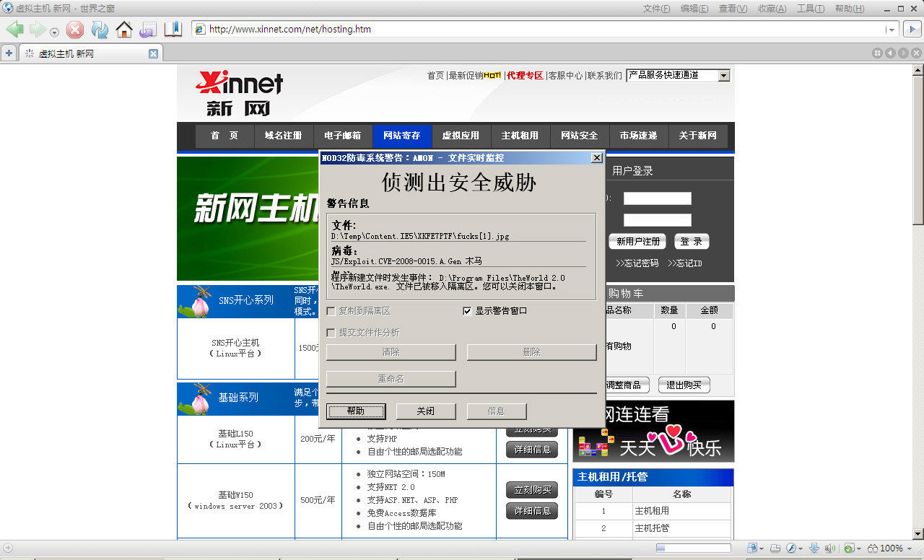Viewport: 924px width, 560px height.
Task: Click the blue Go arrow button
Action: (912, 30)
